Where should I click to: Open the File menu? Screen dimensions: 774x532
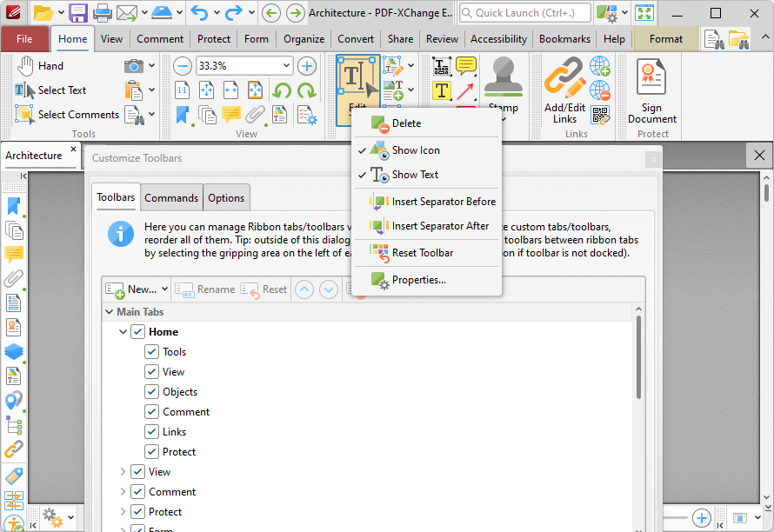pos(24,39)
